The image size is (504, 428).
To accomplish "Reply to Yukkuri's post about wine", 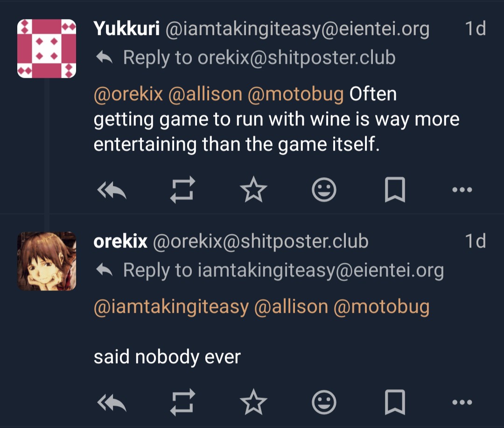I will click(112, 190).
